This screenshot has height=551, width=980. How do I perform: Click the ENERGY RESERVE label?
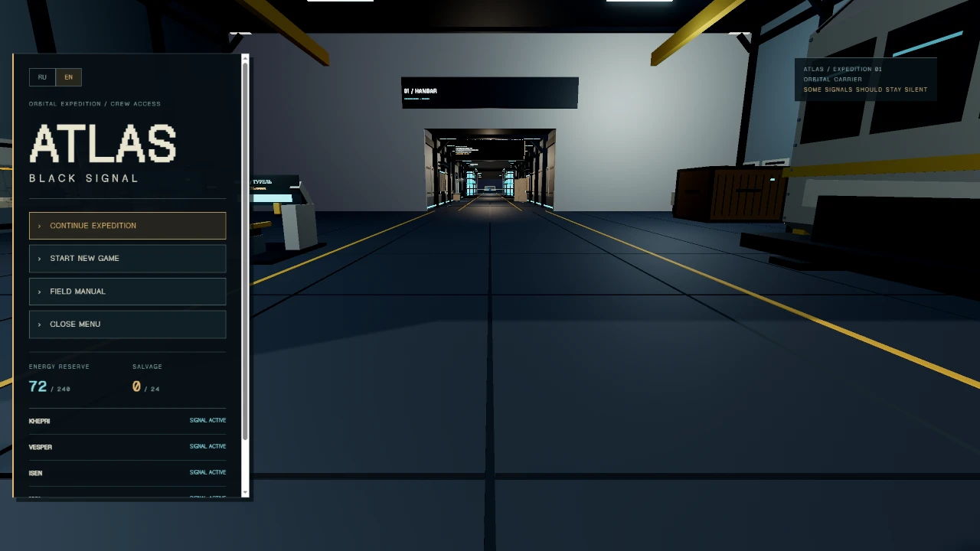tap(59, 367)
